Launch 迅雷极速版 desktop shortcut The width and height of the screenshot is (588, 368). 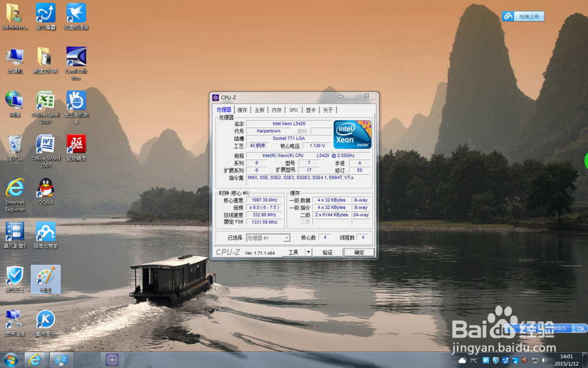pos(76,17)
